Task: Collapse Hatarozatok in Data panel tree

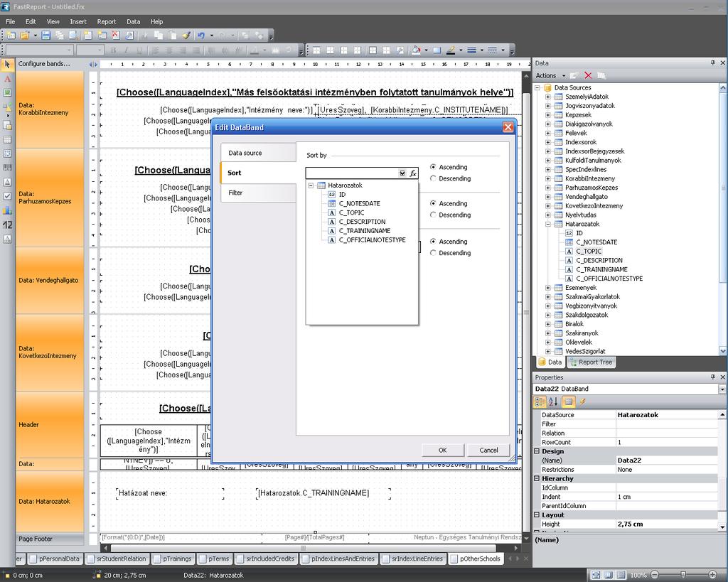Action: pyautogui.click(x=548, y=224)
